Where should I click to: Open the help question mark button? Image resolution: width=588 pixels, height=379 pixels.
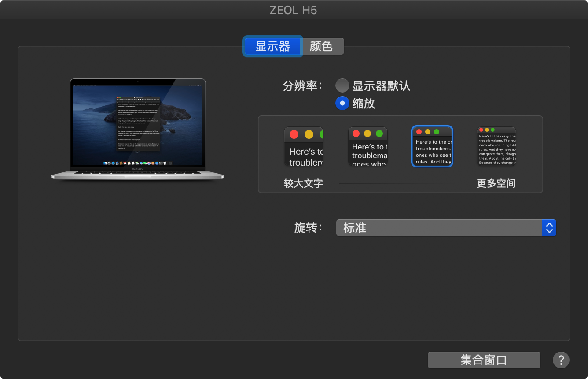pyautogui.click(x=561, y=360)
